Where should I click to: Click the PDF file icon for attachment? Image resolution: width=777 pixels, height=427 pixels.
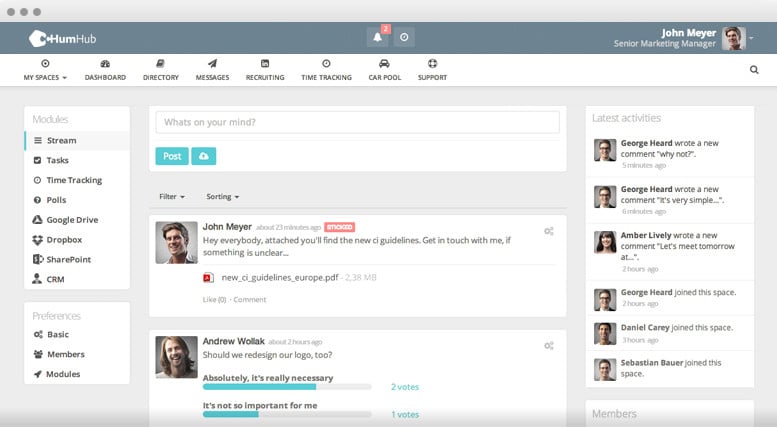pos(209,277)
